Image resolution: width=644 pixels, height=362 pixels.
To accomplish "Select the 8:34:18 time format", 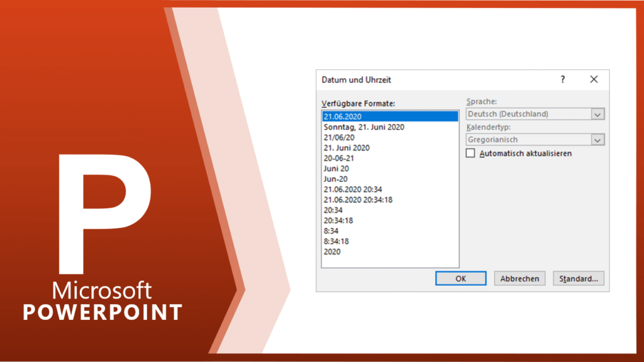I will (390, 242).
